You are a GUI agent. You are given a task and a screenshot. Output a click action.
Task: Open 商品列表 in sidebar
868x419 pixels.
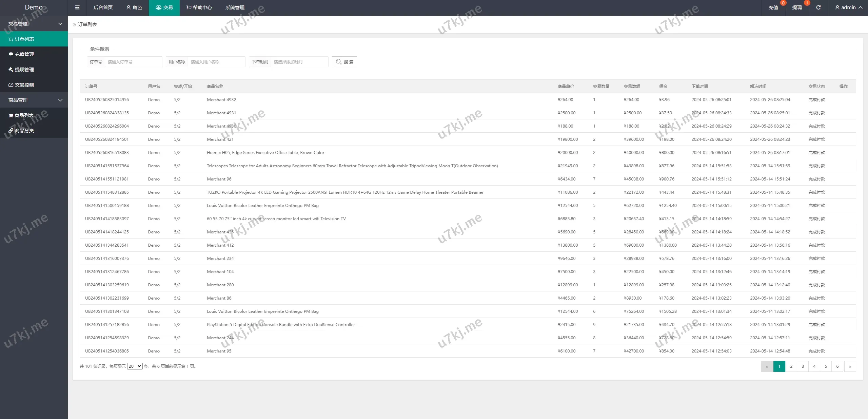pos(24,115)
